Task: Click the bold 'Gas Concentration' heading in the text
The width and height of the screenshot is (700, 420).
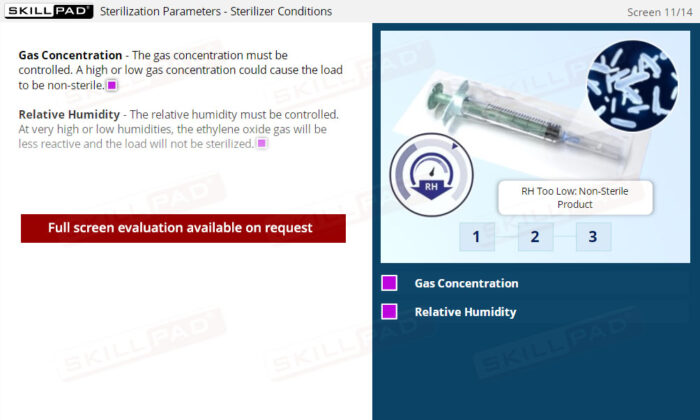Action: (70, 55)
